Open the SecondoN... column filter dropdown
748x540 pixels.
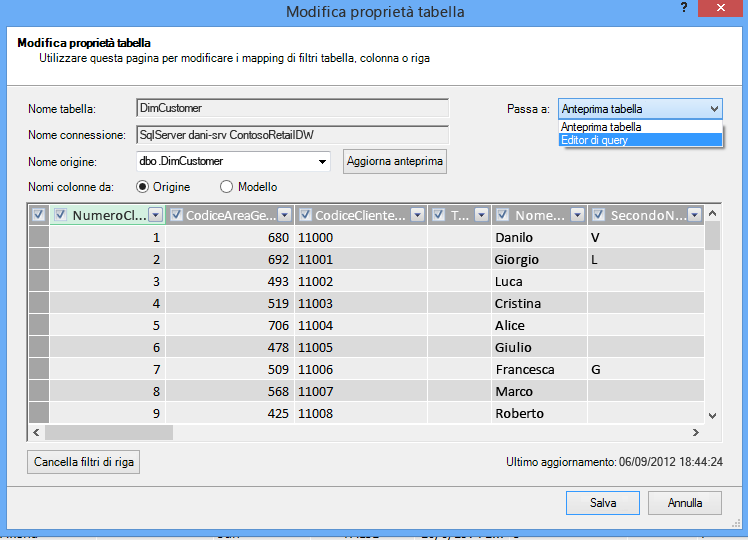(x=695, y=215)
